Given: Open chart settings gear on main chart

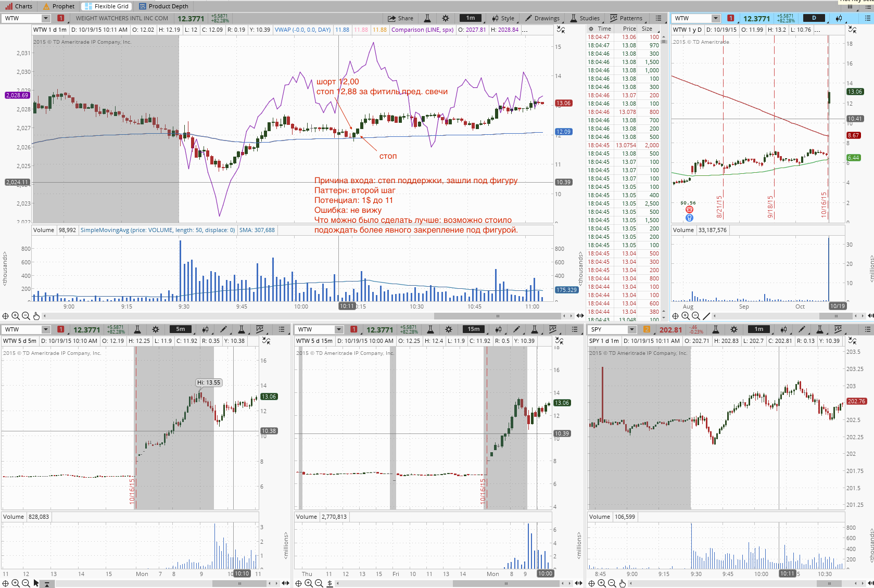Looking at the screenshot, I should coord(446,18).
